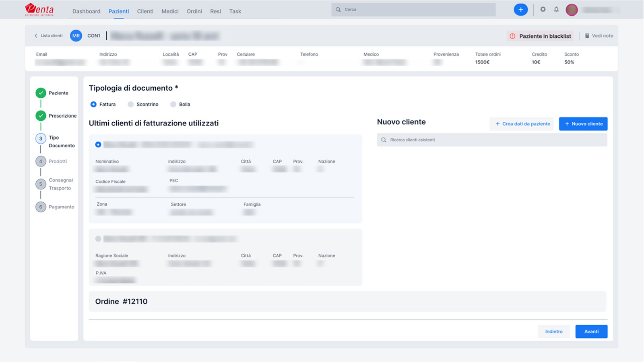Select the Scontrino radio option
The height and width of the screenshot is (362, 644).
[131, 105]
